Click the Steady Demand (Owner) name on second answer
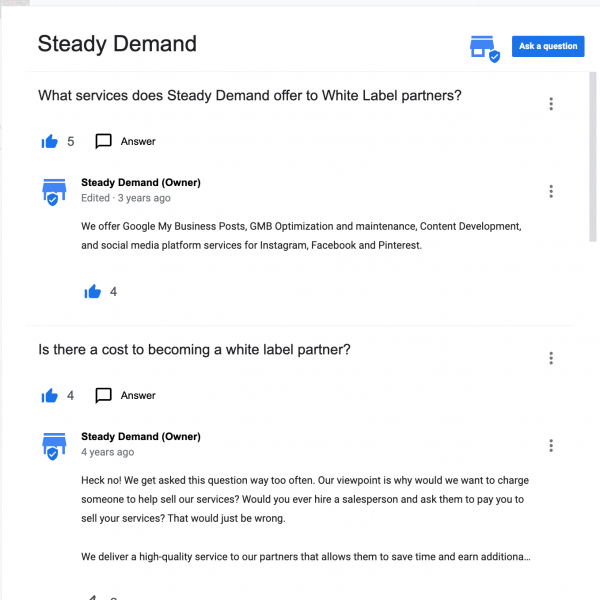Image resolution: width=600 pixels, height=600 pixels. point(140,437)
